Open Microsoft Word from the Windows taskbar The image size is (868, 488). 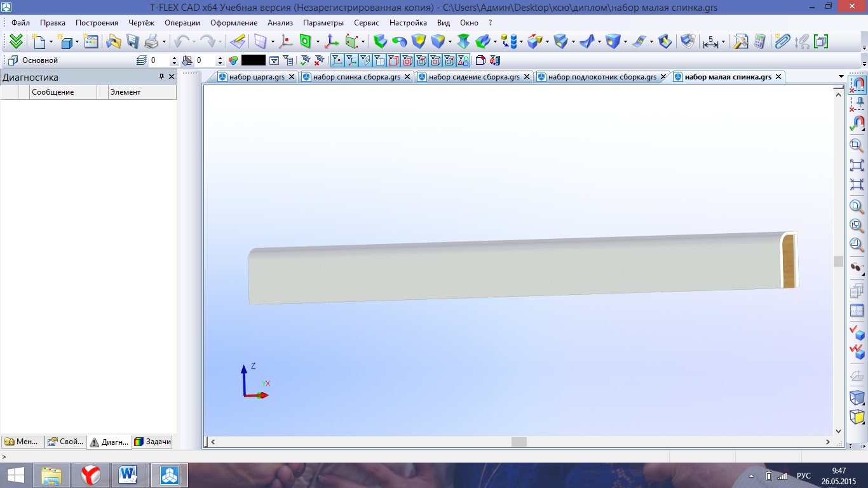click(x=129, y=475)
